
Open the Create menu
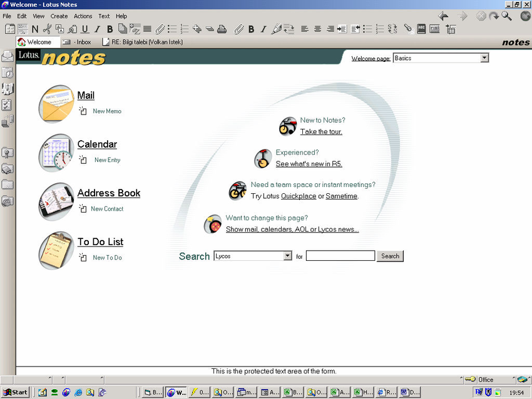point(59,16)
